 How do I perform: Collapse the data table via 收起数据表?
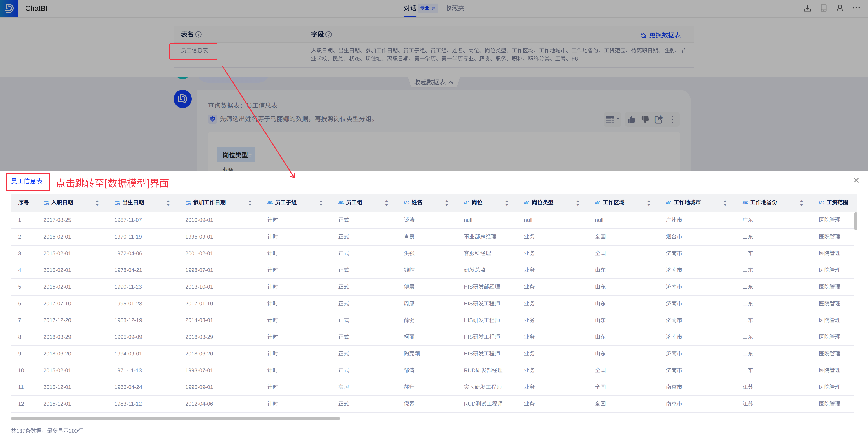coord(433,82)
